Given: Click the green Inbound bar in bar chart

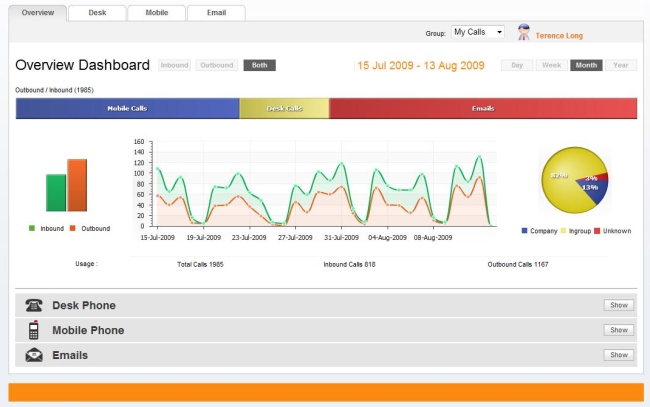Looking at the screenshot, I should click(x=56, y=193).
